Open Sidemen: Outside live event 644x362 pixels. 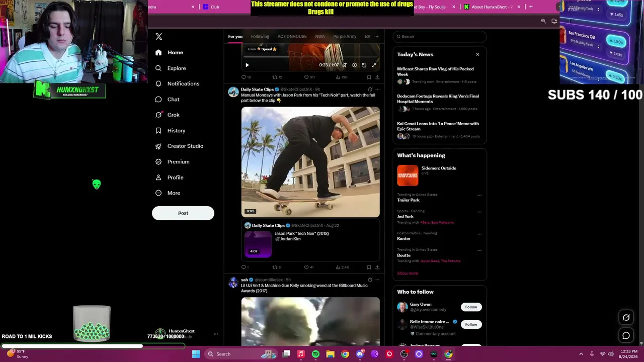pyautogui.click(x=439, y=175)
